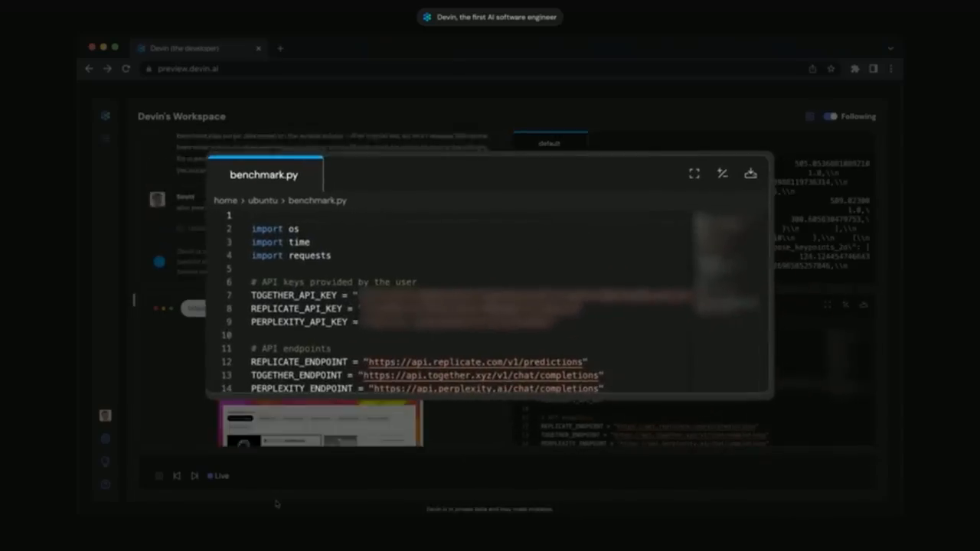The height and width of the screenshot is (551, 980).
Task: Click the 'ubuntu' breadcrumb segment
Action: pos(263,201)
